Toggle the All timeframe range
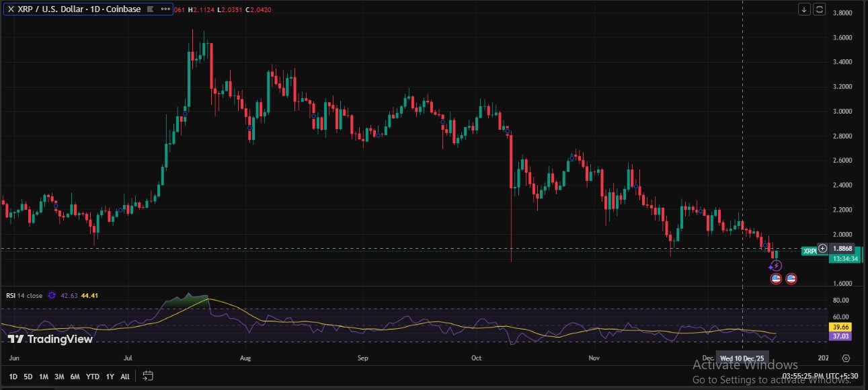This screenshot has height=390, width=868. 125,377
